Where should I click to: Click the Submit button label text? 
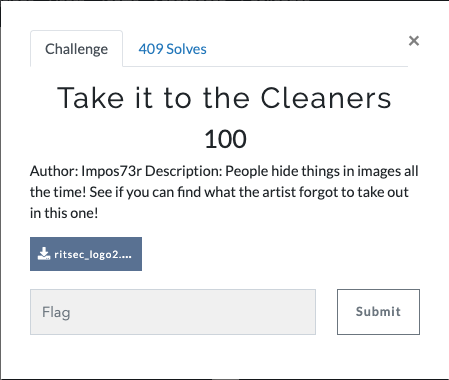(378, 312)
